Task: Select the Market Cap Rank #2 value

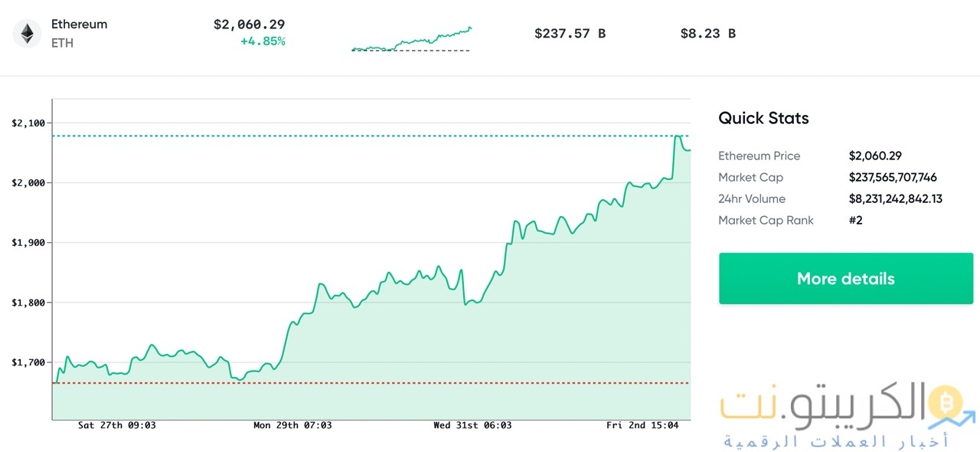Action: [x=855, y=220]
